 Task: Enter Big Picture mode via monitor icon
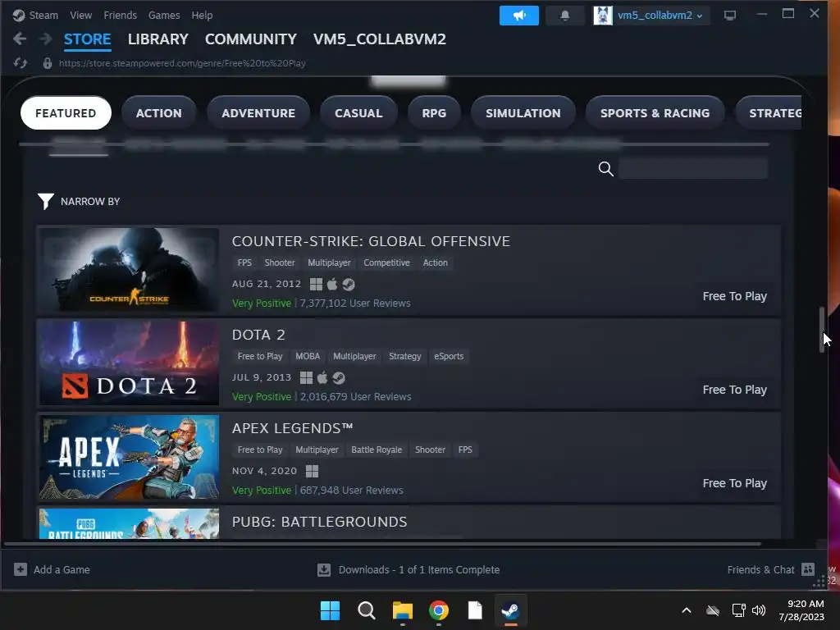pos(729,16)
